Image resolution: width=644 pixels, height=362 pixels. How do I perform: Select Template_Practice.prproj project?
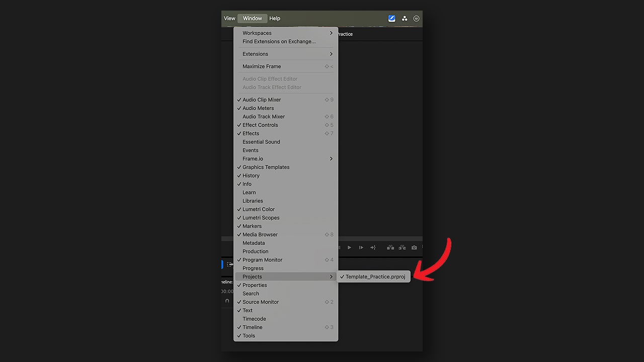pos(374,277)
